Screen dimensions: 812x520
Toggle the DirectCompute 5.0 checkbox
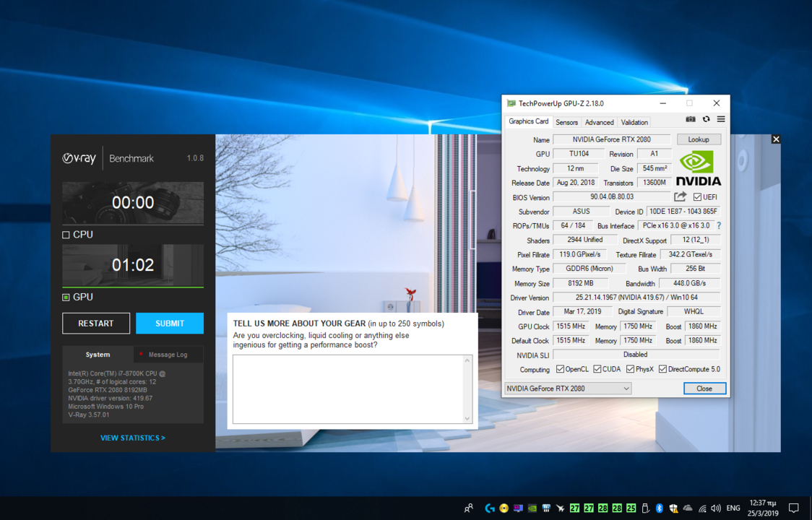662,369
